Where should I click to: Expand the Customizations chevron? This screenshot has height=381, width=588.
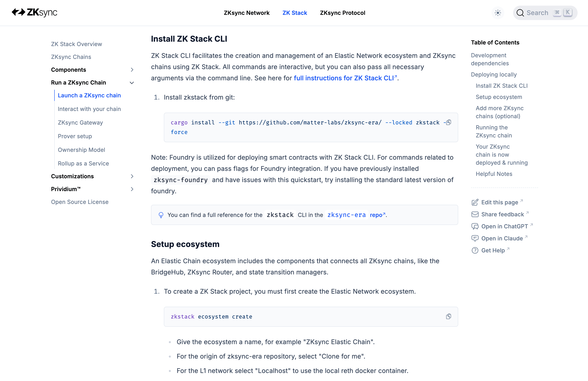pos(132,176)
